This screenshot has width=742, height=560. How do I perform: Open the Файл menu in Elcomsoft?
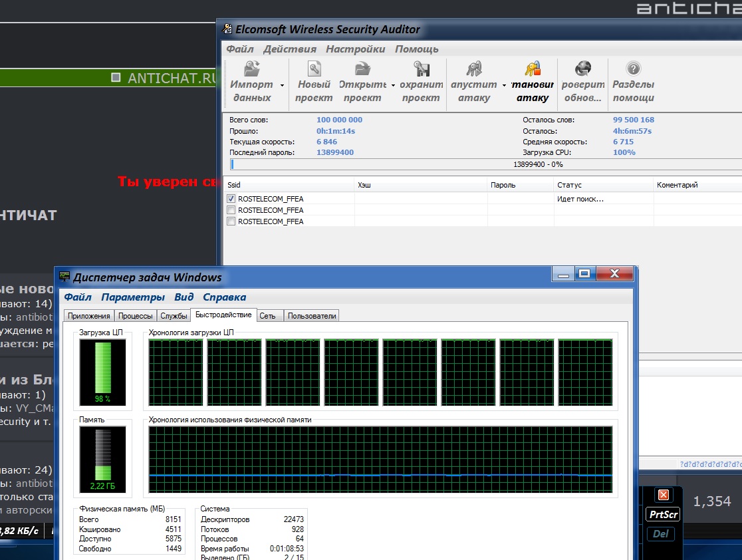[x=240, y=49]
